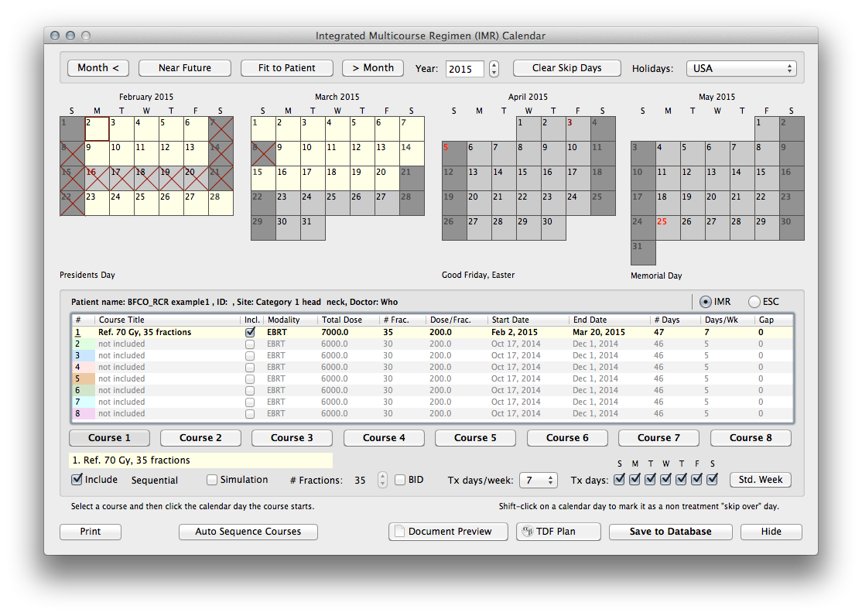
Task: Select the ESC radio button
Action: 754,302
